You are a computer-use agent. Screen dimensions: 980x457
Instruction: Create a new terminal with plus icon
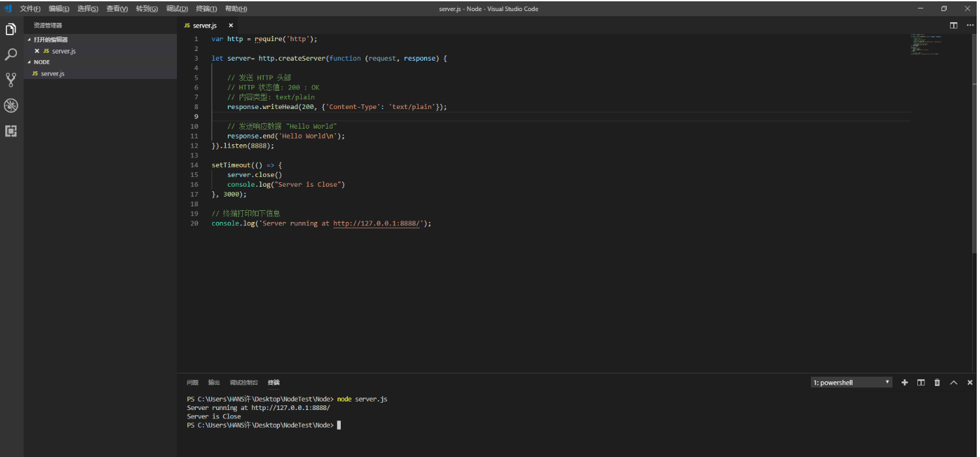[905, 383]
